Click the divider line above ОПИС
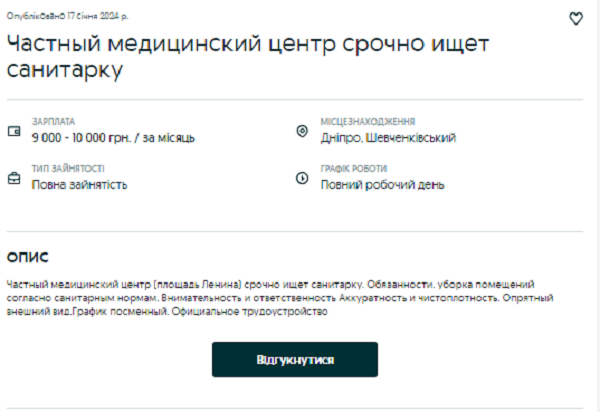Image resolution: width=600 pixels, height=412 pixels. coord(294,232)
